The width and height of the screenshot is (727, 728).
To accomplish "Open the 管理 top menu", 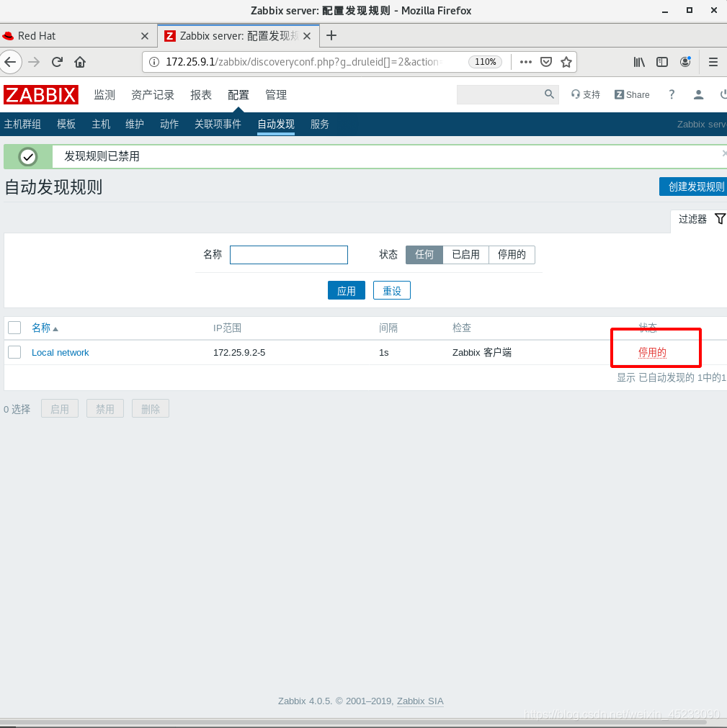I will click(275, 95).
